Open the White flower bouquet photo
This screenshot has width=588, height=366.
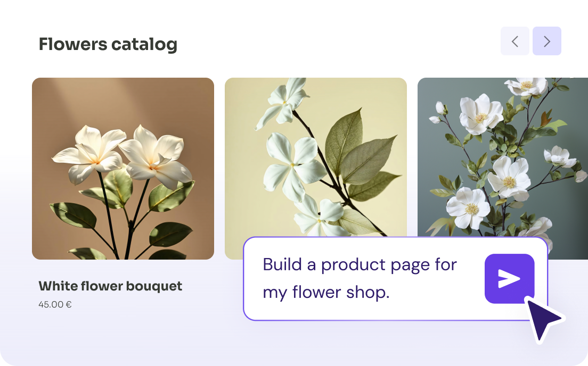[123, 169]
